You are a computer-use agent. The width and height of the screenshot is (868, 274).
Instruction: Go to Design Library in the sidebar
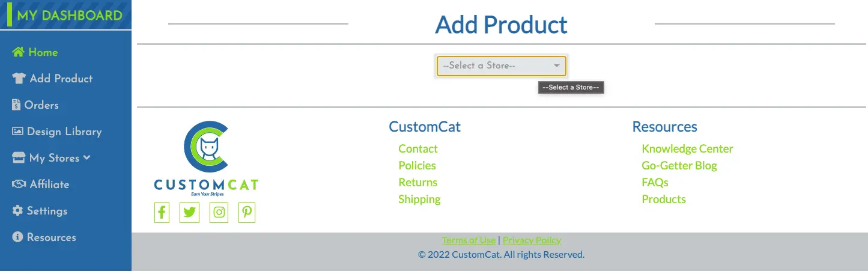[64, 132]
